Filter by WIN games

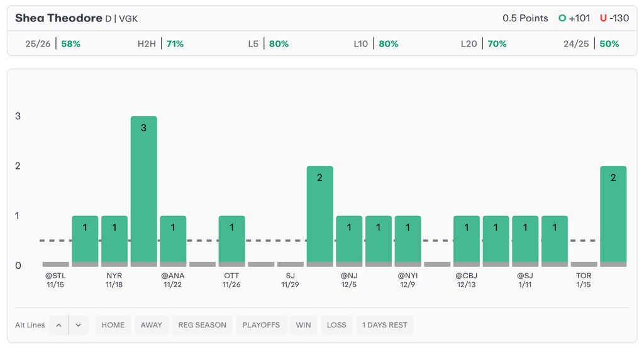click(x=303, y=325)
